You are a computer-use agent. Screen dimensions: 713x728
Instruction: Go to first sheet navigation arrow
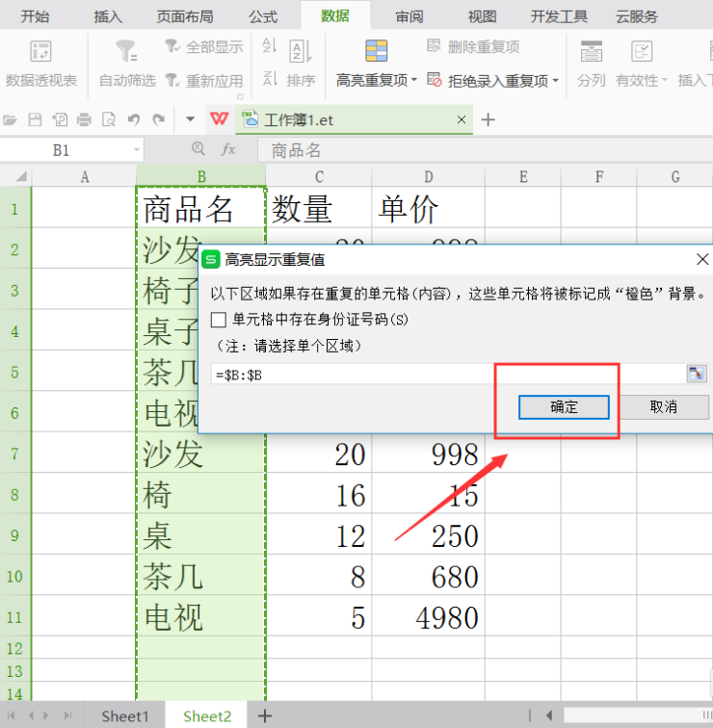(x=11, y=715)
